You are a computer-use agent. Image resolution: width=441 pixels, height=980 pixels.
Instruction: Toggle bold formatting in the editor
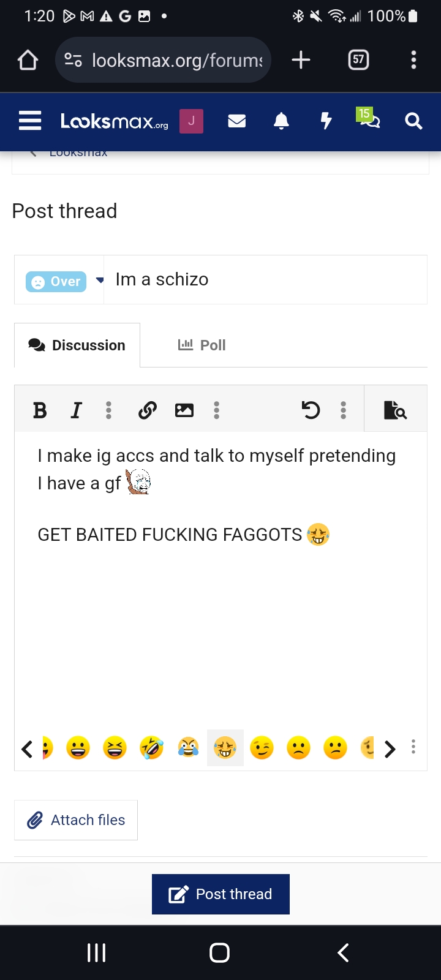click(39, 410)
